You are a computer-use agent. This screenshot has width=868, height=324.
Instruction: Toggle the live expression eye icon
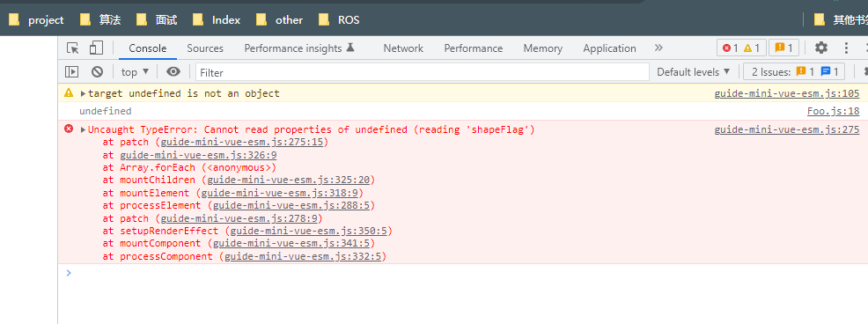[173, 71]
